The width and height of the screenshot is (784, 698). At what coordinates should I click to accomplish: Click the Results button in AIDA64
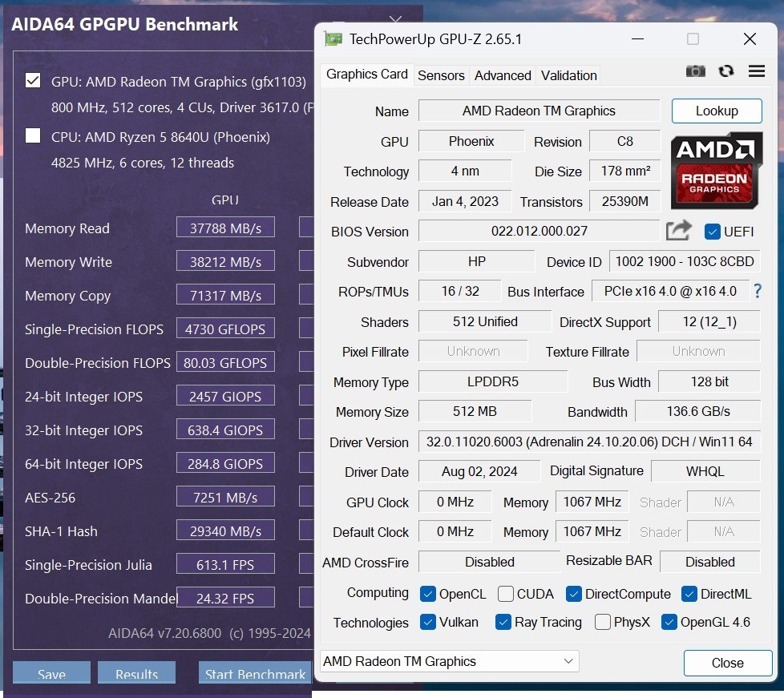click(136, 673)
